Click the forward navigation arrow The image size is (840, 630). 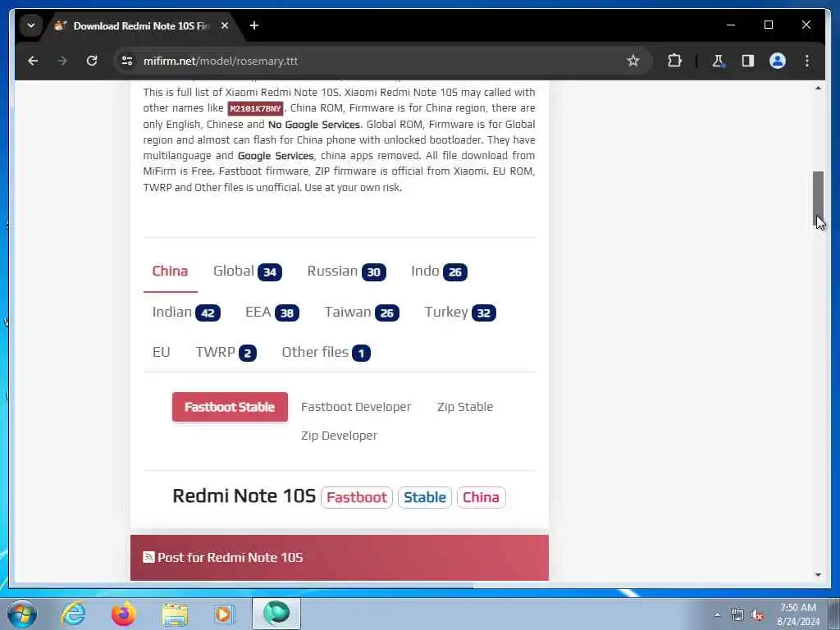62,61
